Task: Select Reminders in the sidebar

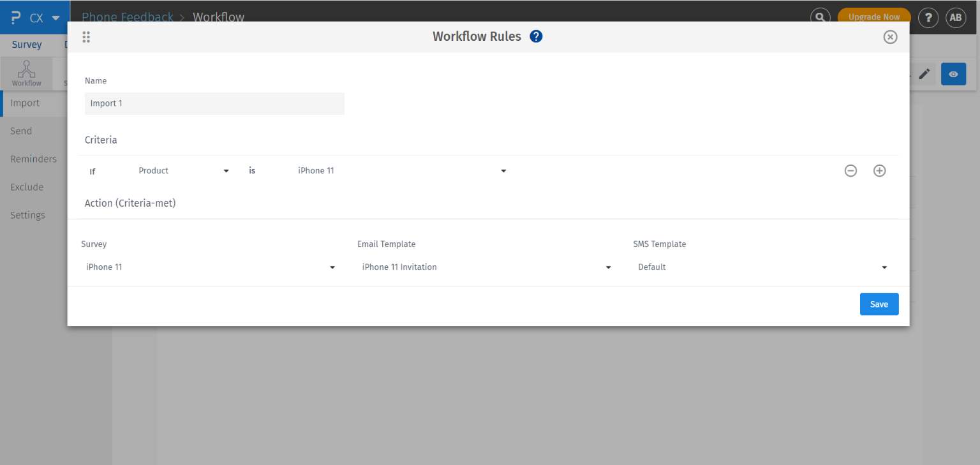Action: pyautogui.click(x=34, y=159)
